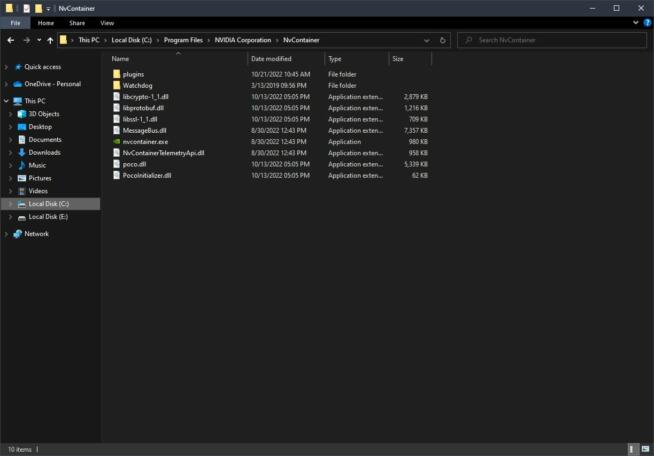Select the NvContainerTelemetryApi.dll file icon
This screenshot has width=654, height=456.
(x=116, y=153)
